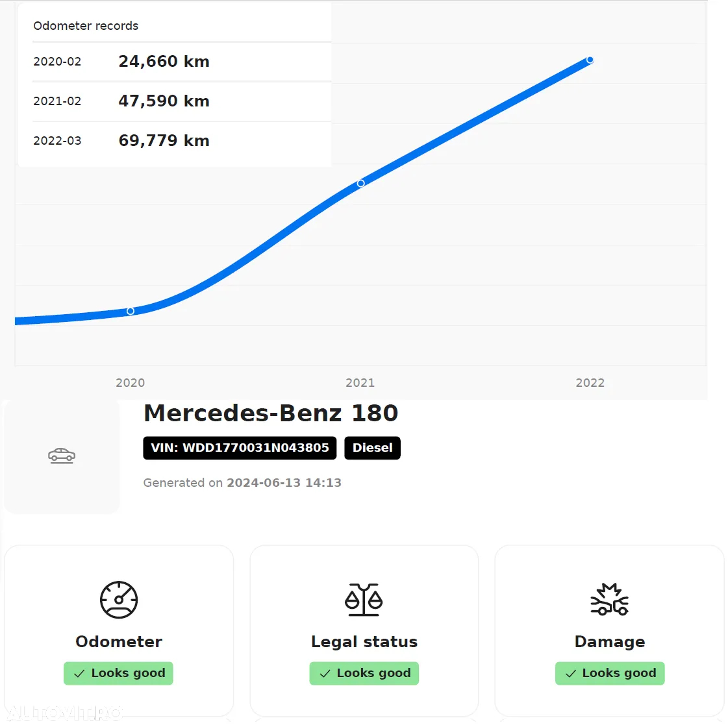This screenshot has height=727, width=728.
Task: Click the 2022 axis label
Action: tap(590, 383)
